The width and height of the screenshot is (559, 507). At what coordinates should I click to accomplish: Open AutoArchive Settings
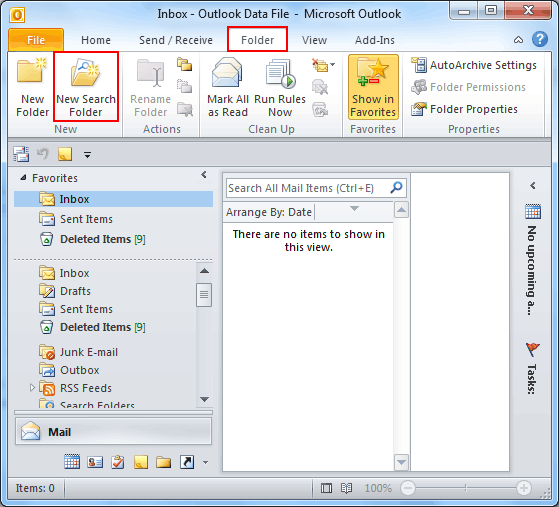[x=474, y=65]
